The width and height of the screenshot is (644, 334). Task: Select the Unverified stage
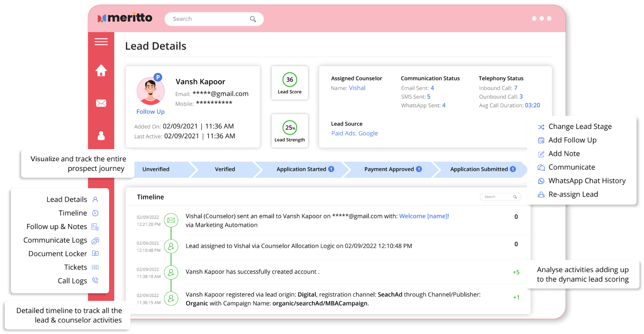pos(156,169)
